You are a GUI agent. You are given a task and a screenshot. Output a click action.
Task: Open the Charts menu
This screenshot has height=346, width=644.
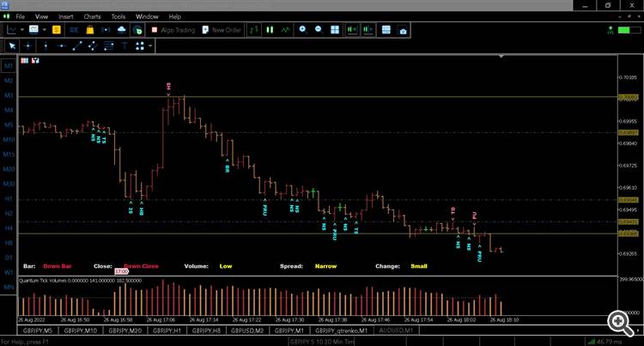point(92,16)
